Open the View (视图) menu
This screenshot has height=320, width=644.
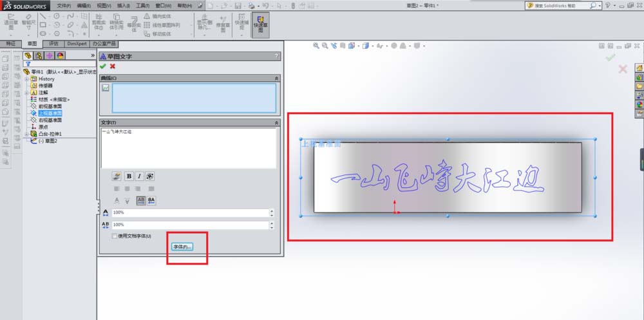104,6
